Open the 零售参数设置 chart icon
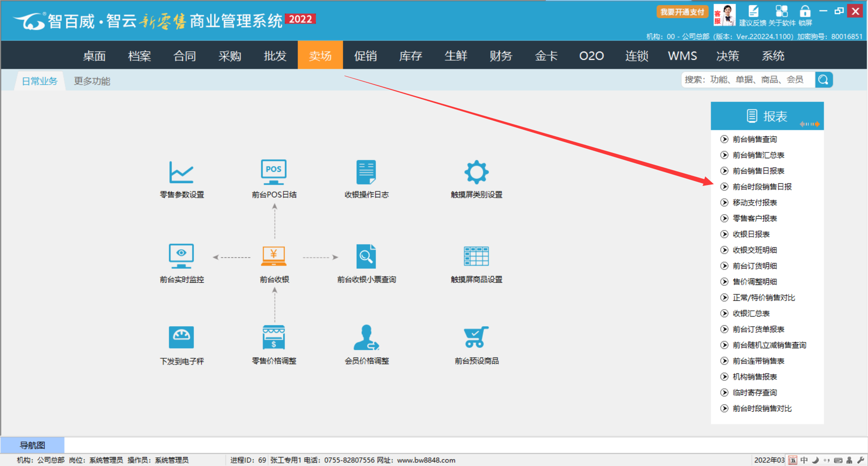Image resolution: width=868 pixels, height=466 pixels. (181, 172)
